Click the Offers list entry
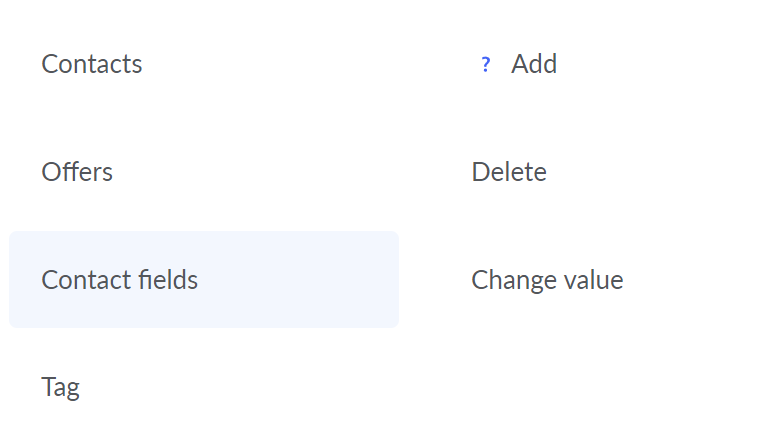 [x=77, y=172]
